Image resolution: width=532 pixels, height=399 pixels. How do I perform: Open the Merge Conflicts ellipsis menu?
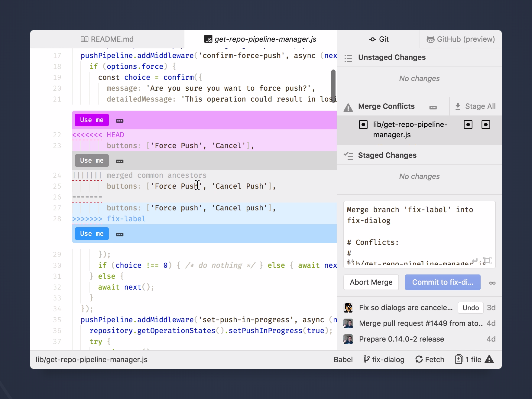(433, 107)
